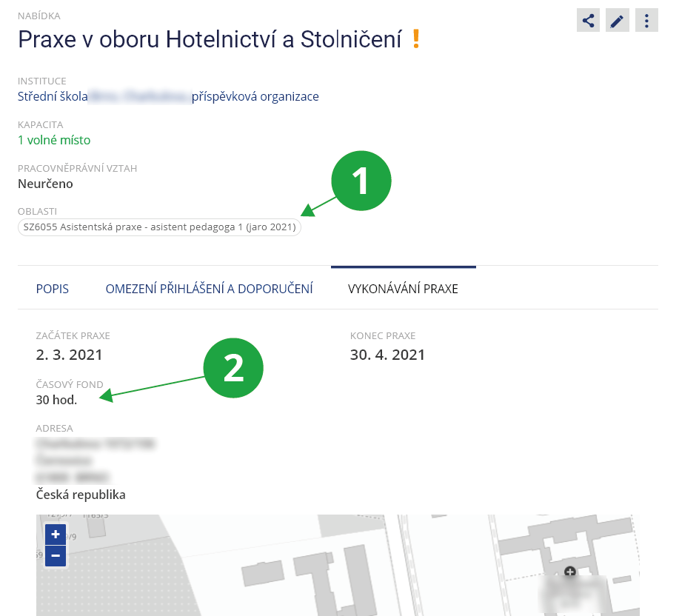Click the pencil edit icon
This screenshot has width=699, height=616.
[617, 21]
